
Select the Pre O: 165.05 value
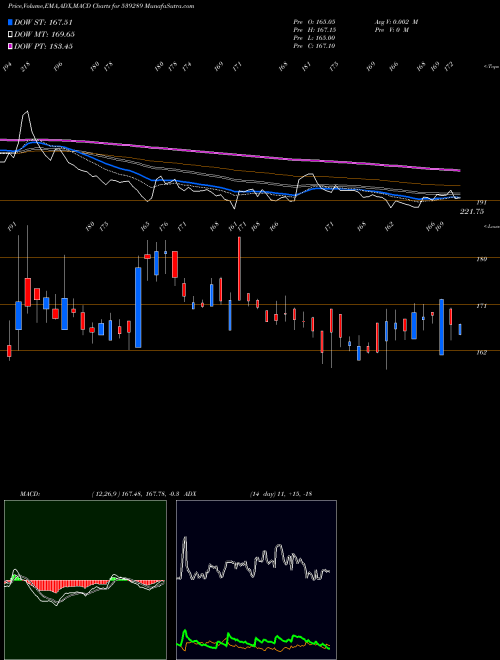coord(314,22)
